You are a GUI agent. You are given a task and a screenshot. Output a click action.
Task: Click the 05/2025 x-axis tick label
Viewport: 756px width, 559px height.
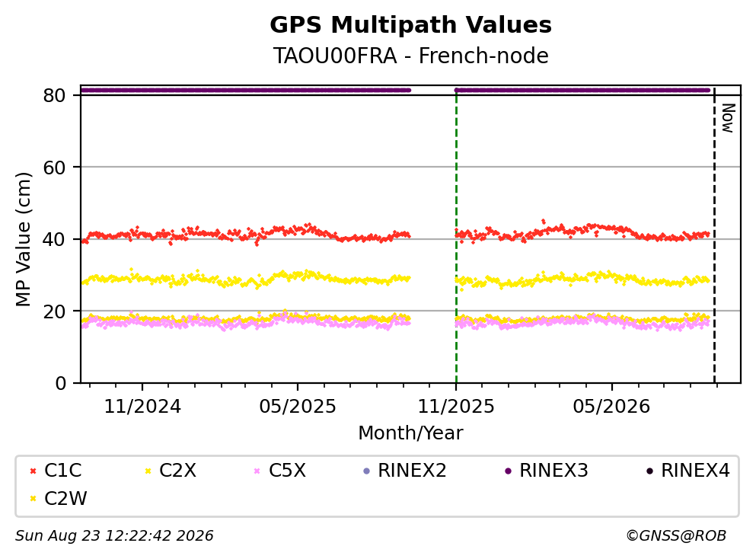(x=298, y=407)
